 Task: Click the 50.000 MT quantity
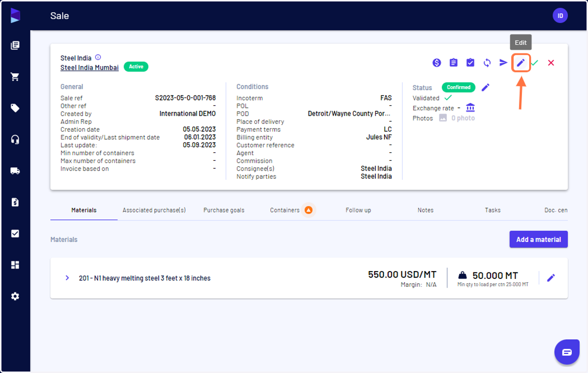[x=495, y=275]
